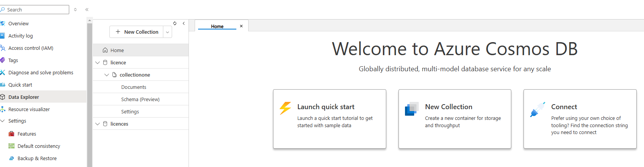644x167 pixels.
Task: Close the Home tab
Action: coord(241,26)
